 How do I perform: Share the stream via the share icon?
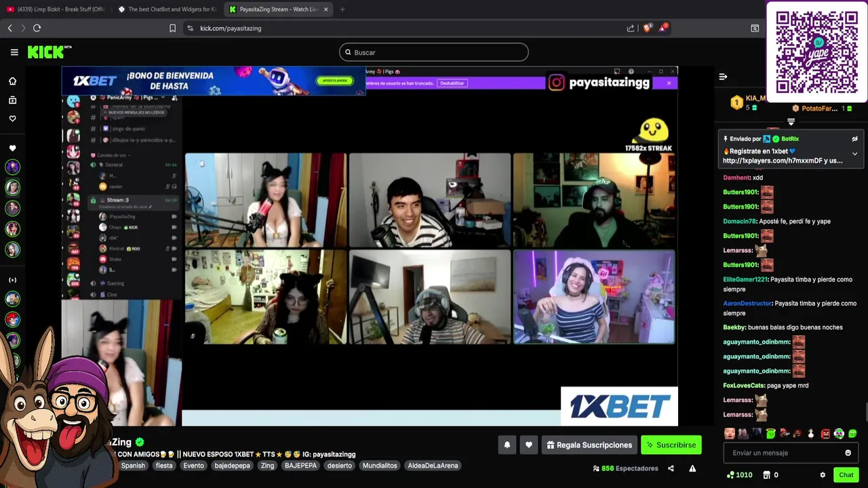[671, 468]
